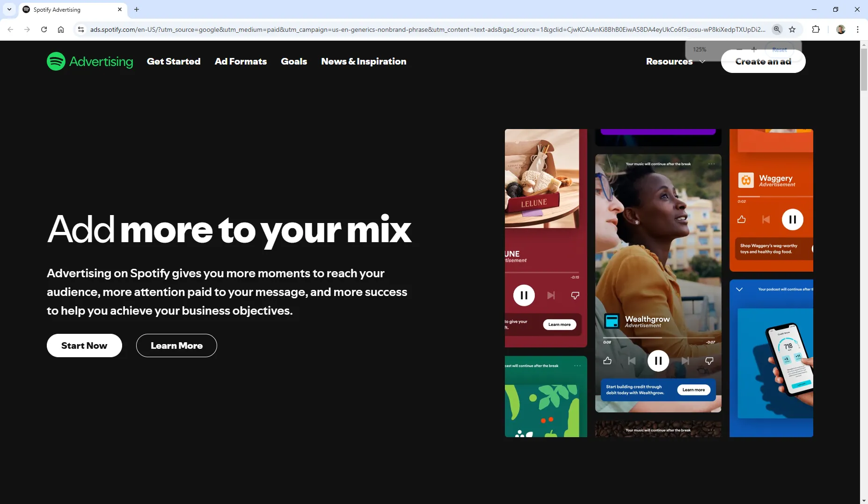Open three-dot menu on coffee ad card
Viewport: 868px width, 504px height.
click(711, 430)
